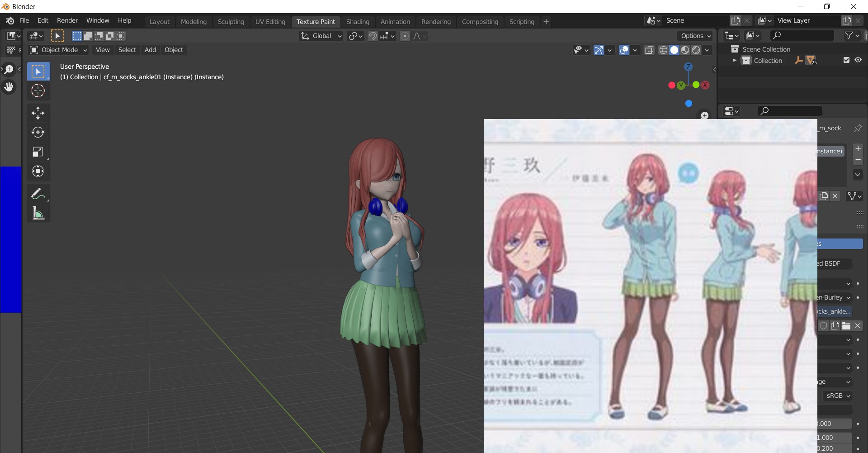Click the Collection icon in outliner
Screen dimensions: 868x453
click(x=746, y=61)
